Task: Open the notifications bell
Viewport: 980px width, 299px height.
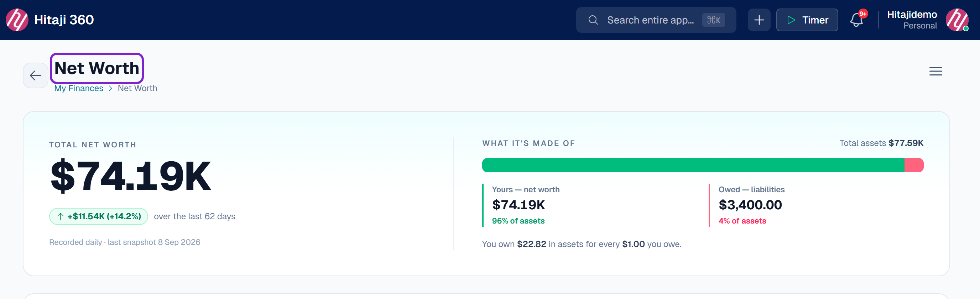Action: pos(856,20)
